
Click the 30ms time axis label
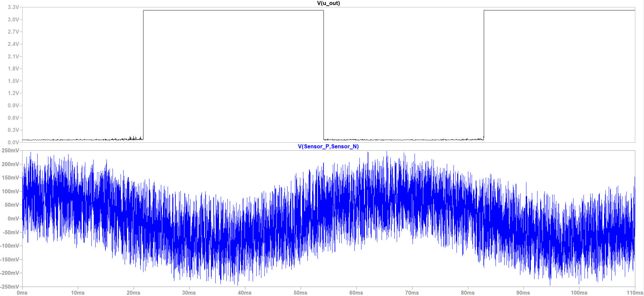tap(189, 293)
